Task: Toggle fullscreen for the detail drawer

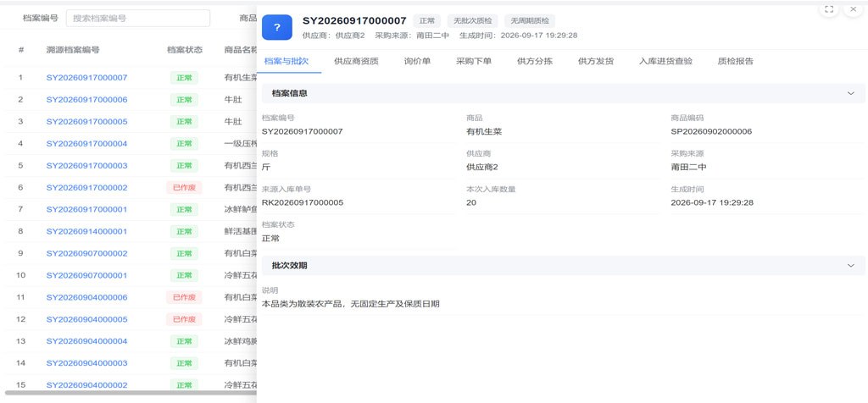Action: coord(829,9)
